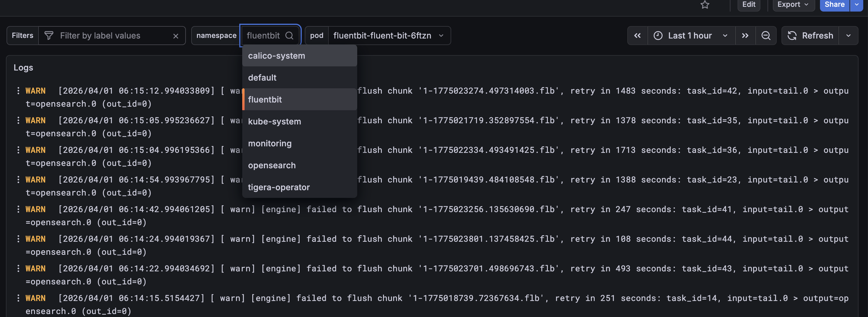Star this dashboard as favorite
Image resolution: width=868 pixels, height=317 pixels.
point(705,5)
